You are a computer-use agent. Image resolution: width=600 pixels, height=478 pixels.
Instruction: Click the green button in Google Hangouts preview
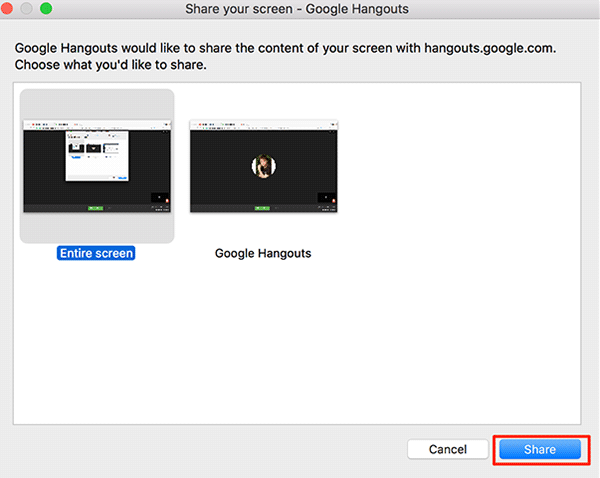[x=262, y=207]
